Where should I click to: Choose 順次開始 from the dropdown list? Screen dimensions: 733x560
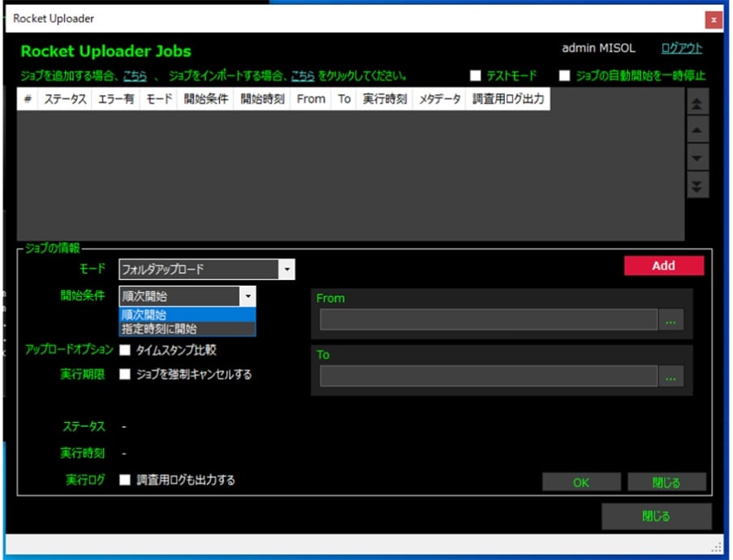(x=188, y=315)
